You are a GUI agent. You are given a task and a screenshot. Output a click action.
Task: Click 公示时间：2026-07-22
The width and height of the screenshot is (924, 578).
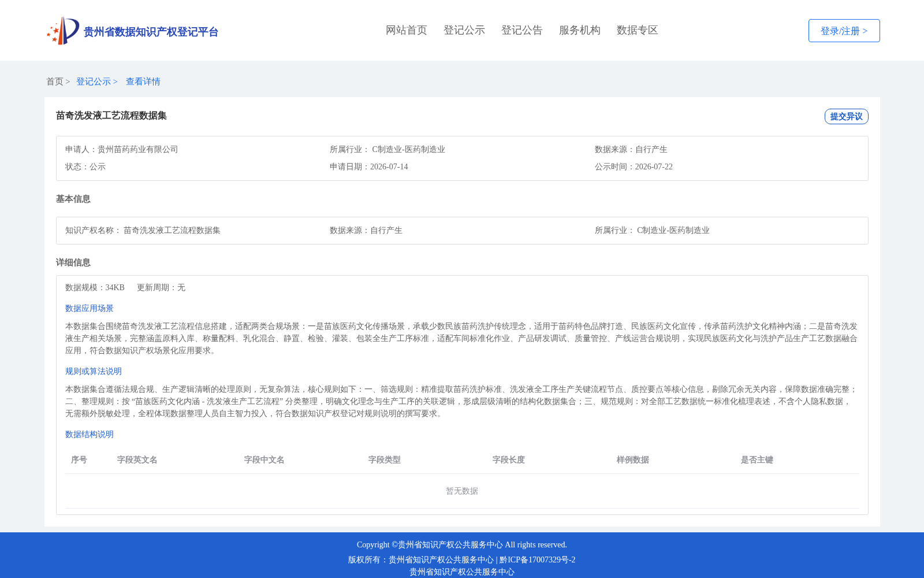click(634, 166)
